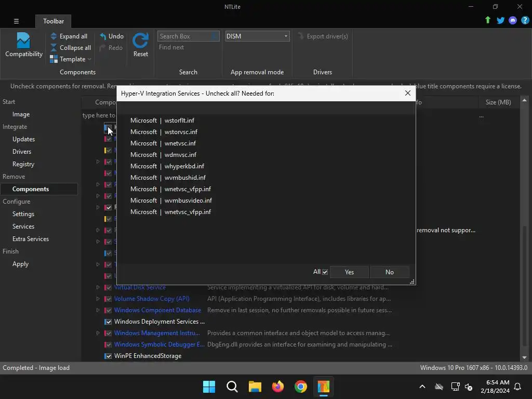Viewport: 532px width, 399px height.
Task: Expand the Virtual Disk Service node
Action: (98, 287)
